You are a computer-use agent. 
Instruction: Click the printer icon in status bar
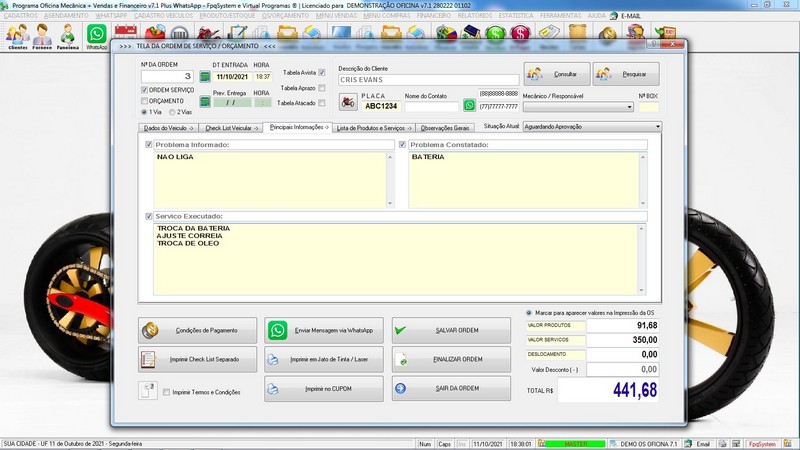click(x=722, y=444)
